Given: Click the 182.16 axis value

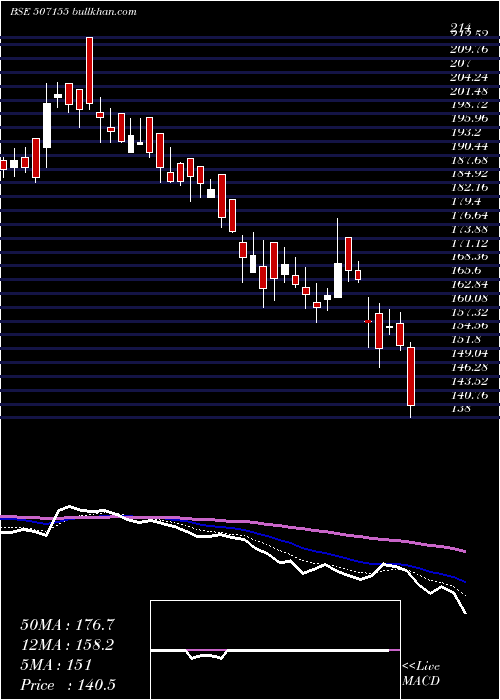Looking at the screenshot, I should click(x=468, y=188).
